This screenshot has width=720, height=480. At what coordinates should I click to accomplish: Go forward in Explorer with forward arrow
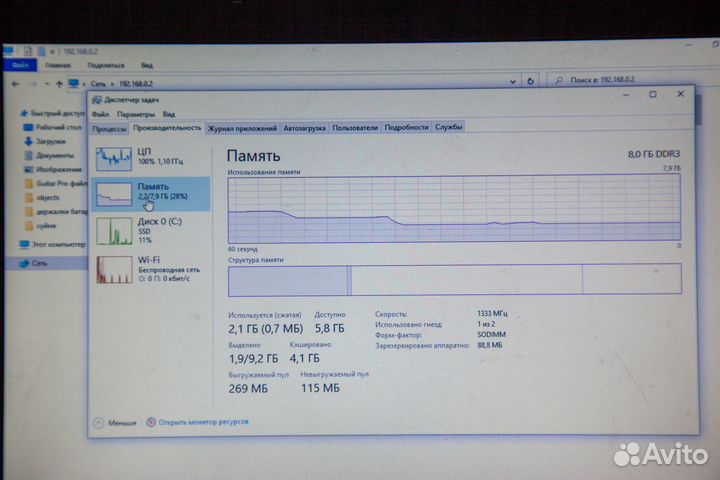[x=33, y=84]
